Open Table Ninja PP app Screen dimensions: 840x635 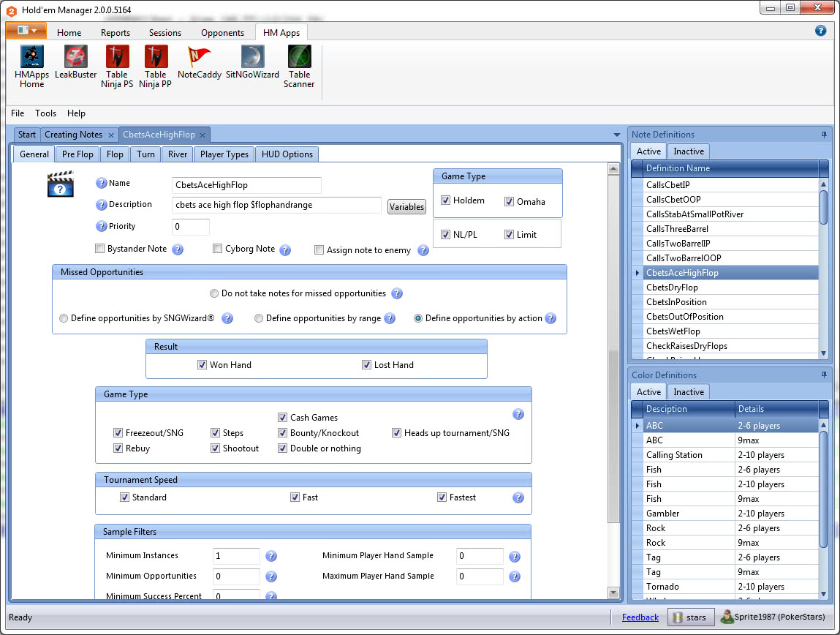[x=155, y=57]
